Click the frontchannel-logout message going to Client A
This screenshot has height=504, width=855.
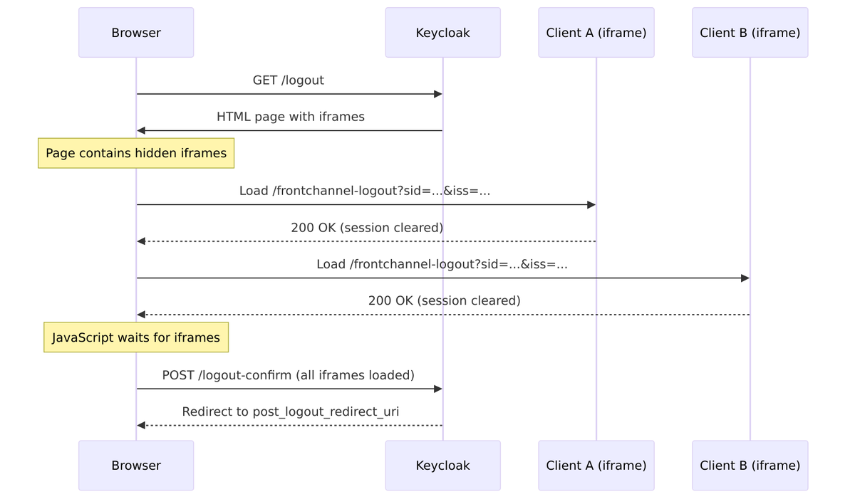[364, 191]
